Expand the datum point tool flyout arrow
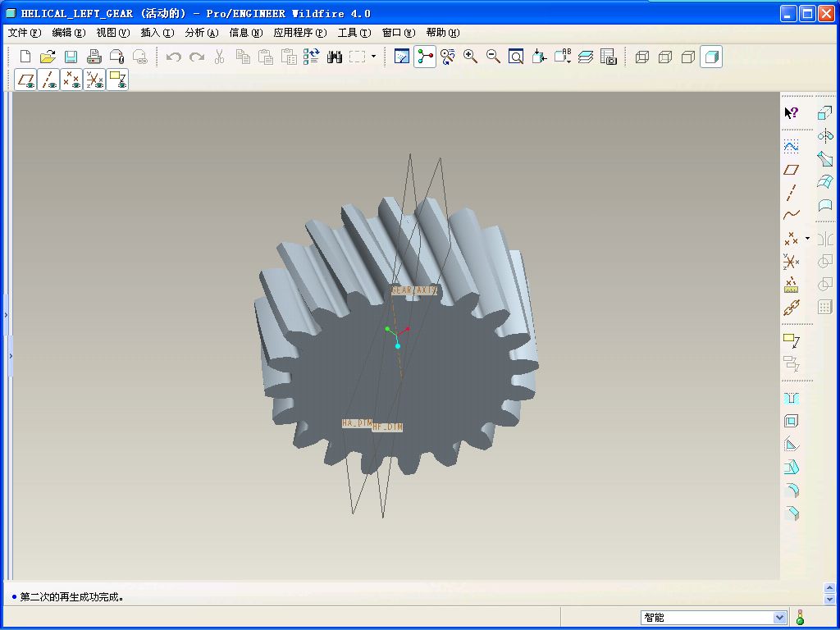840x630 pixels. 808,239
